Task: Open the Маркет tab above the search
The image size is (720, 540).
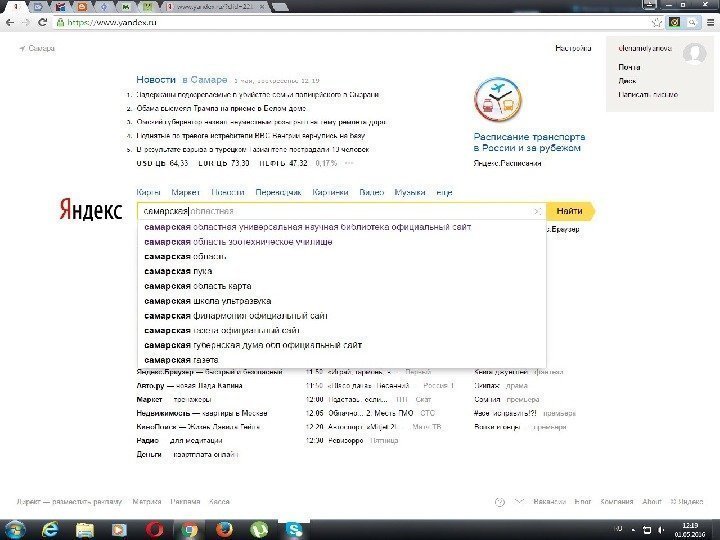Action: (x=186, y=192)
